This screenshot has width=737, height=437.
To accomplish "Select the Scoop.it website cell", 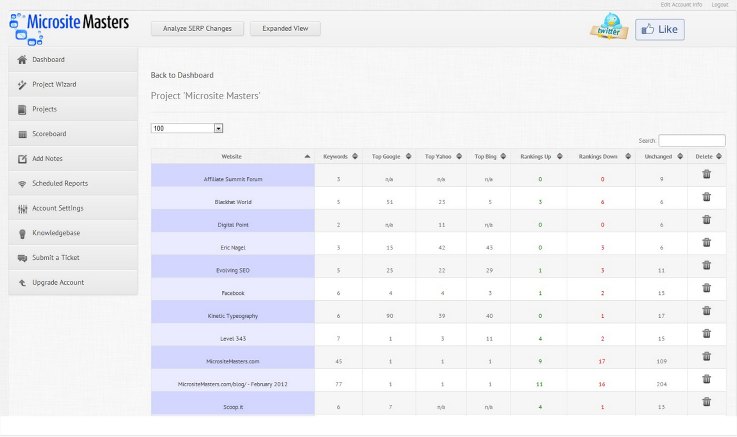I will [x=233, y=404].
